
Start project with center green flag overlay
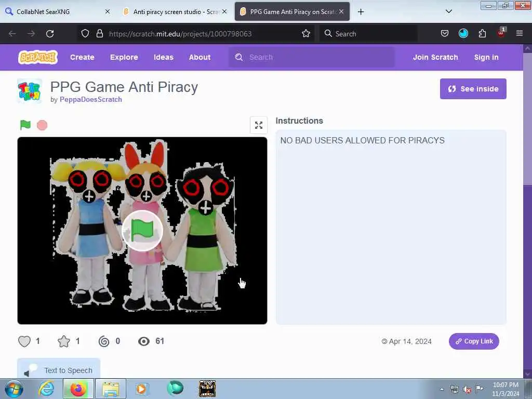coord(142,231)
